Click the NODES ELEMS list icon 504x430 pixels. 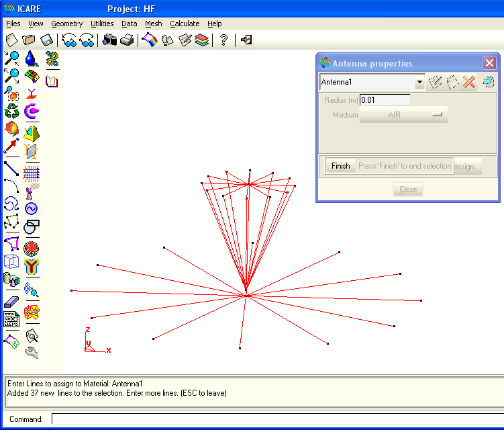[11, 319]
